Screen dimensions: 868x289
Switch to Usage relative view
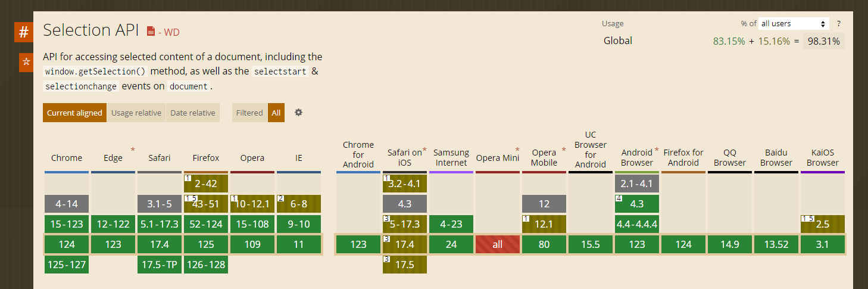pos(136,113)
